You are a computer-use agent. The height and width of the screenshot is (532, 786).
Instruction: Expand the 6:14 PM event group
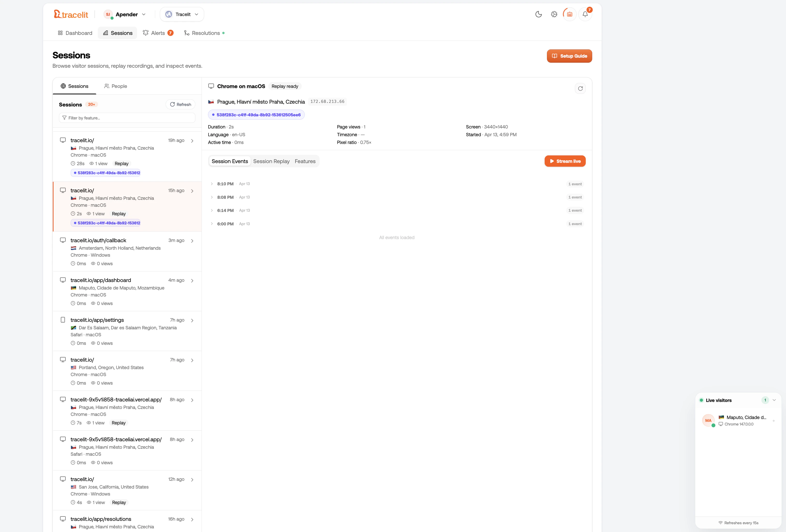[x=212, y=211]
